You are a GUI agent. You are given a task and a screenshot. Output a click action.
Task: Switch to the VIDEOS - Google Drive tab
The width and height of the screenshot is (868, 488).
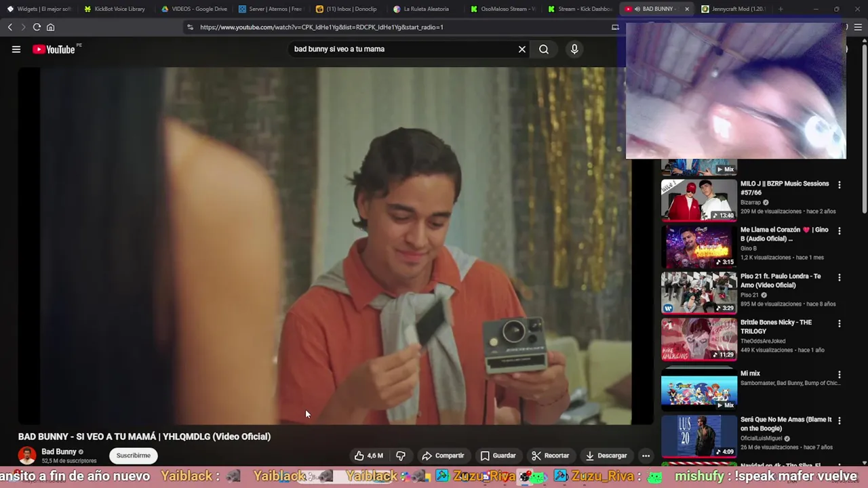194,9
